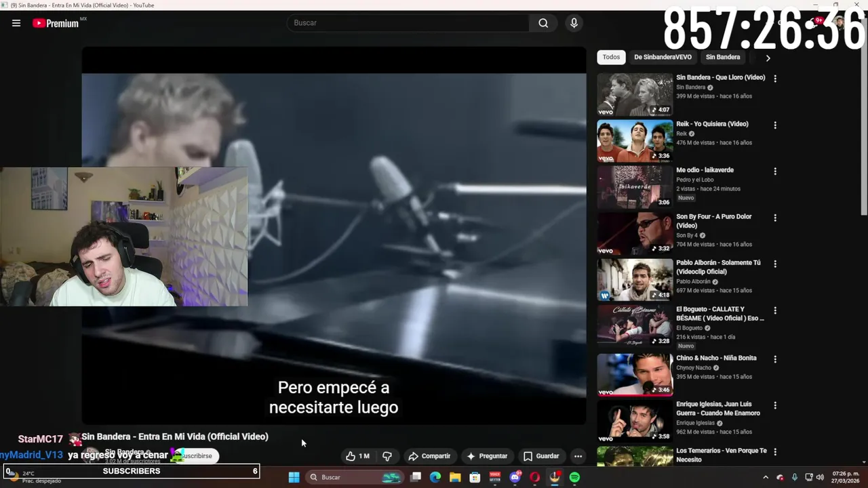Open options for Chino & Nacho video
The image size is (868, 488).
[775, 359]
